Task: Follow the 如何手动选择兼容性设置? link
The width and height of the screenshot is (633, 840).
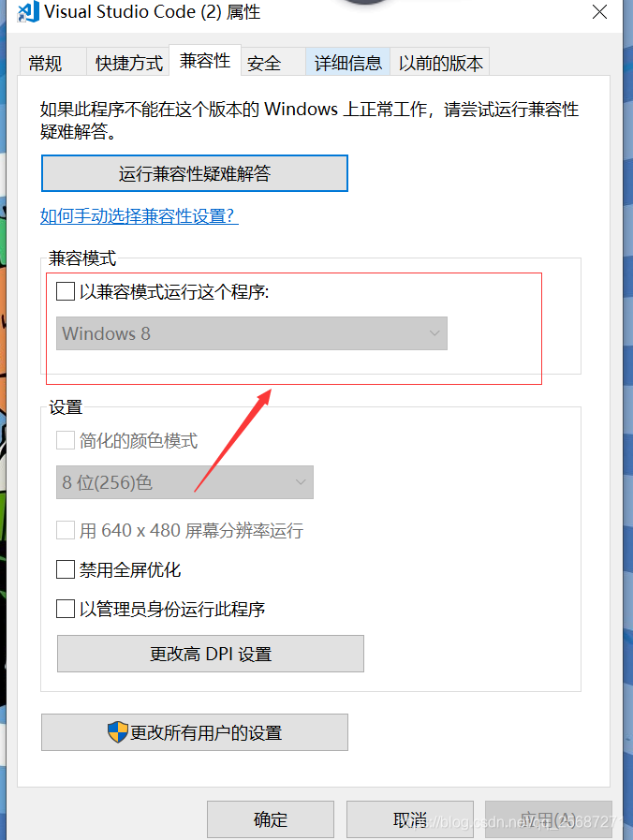Action: click(x=140, y=216)
